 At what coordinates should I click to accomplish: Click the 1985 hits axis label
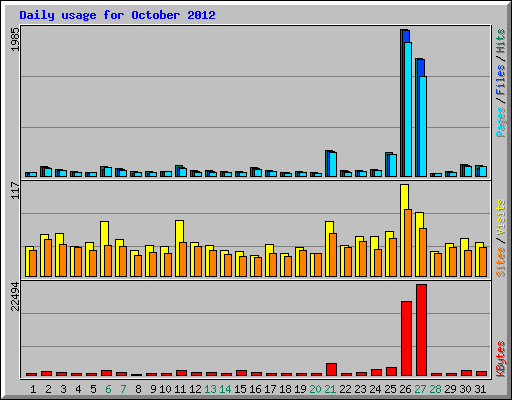[x=15, y=39]
